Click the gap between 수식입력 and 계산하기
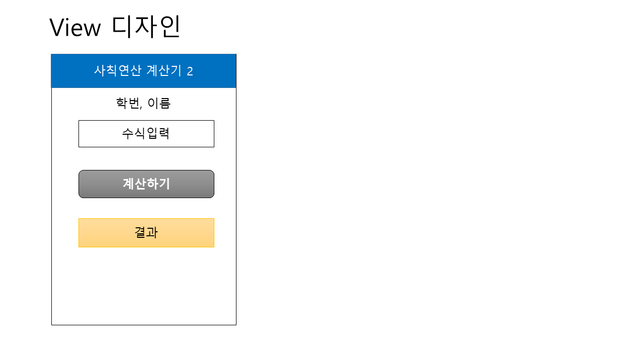 [x=146, y=158]
